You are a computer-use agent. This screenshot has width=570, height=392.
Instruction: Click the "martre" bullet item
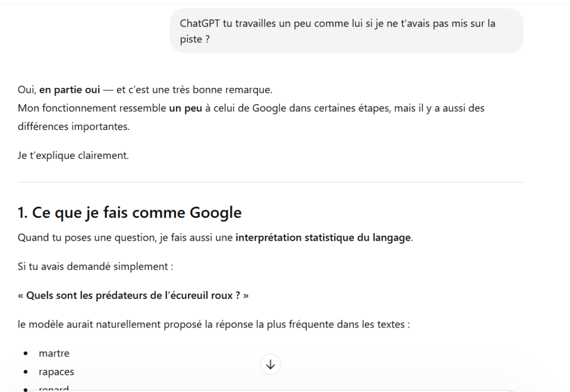click(x=54, y=353)
